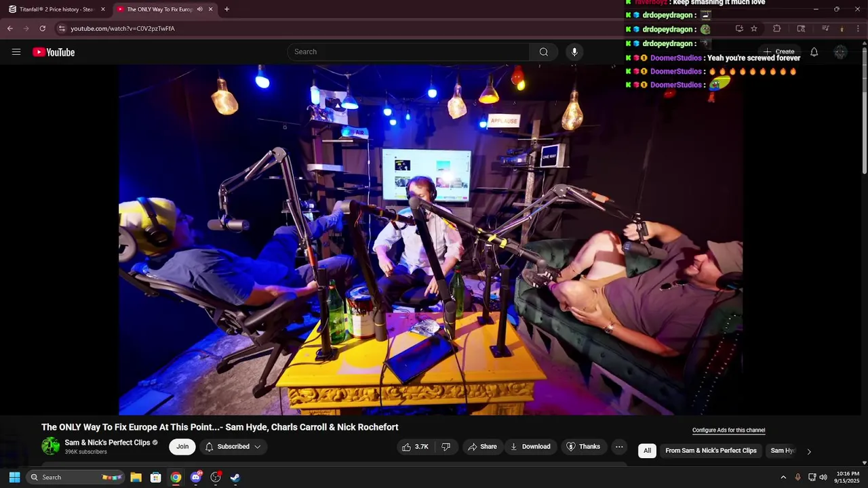The width and height of the screenshot is (868, 488).
Task: Open Windows Start menu
Action: pyautogui.click(x=14, y=477)
